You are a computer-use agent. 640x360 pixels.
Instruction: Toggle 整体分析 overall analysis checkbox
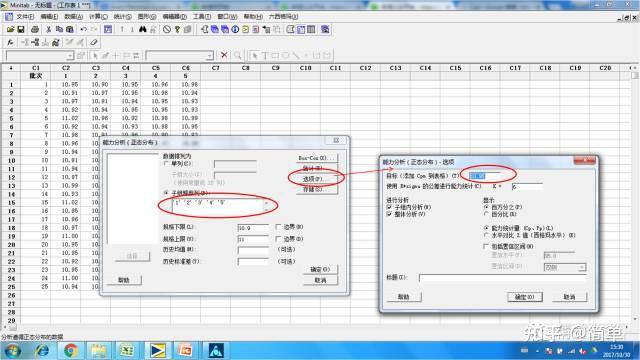coord(389,214)
